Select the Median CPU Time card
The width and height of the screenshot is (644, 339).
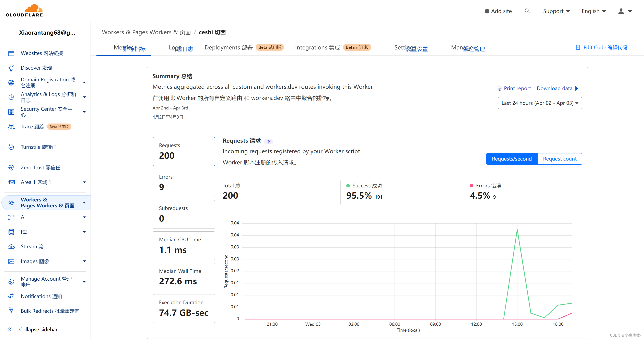(x=184, y=245)
